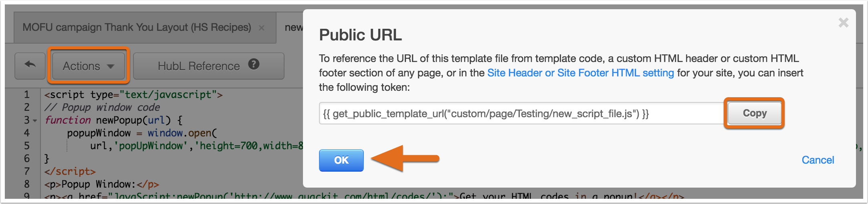
Task: Click the question mark help icon
Action: [254, 64]
